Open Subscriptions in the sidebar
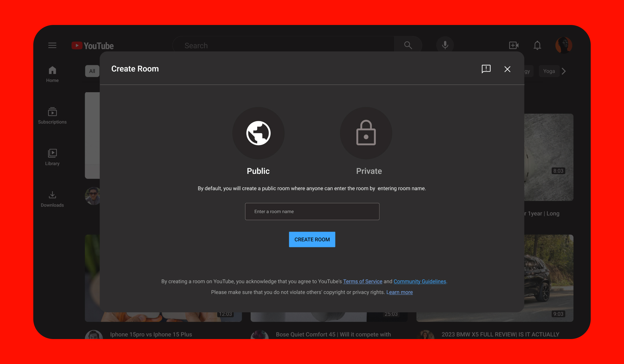Image resolution: width=624 pixels, height=364 pixels. pos(52,116)
